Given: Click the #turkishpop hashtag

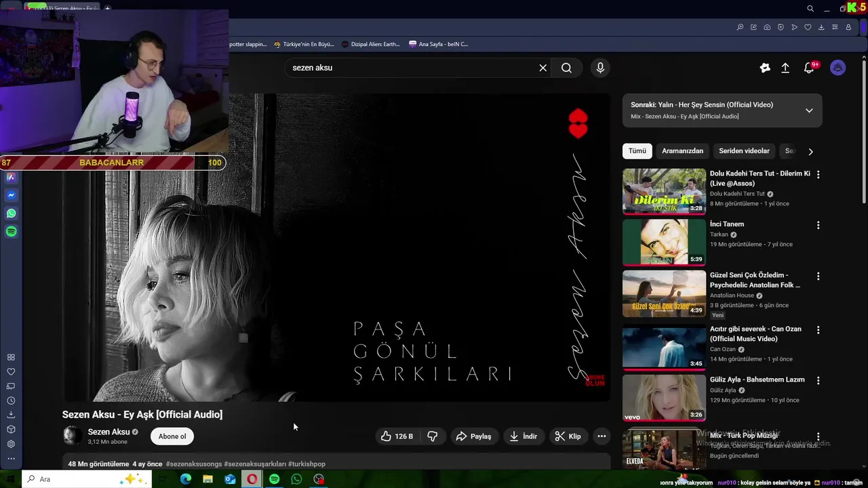Looking at the screenshot, I should coord(307,464).
